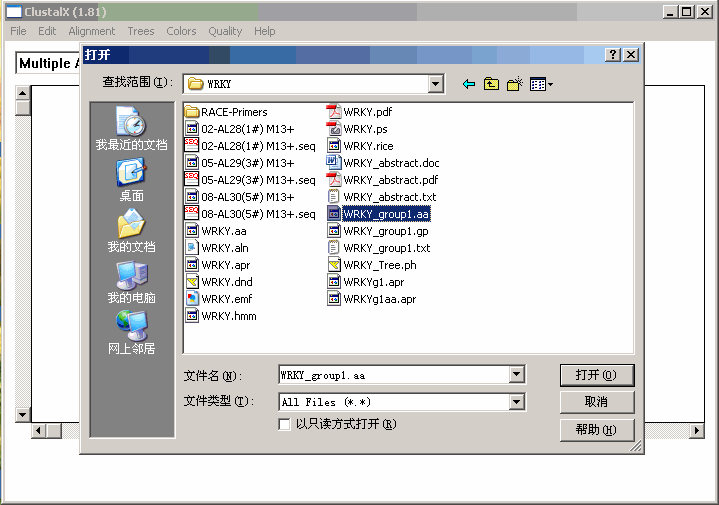Image resolution: width=719 pixels, height=505 pixels.
Task: Select file WRKY.hmm
Action: coord(221,316)
